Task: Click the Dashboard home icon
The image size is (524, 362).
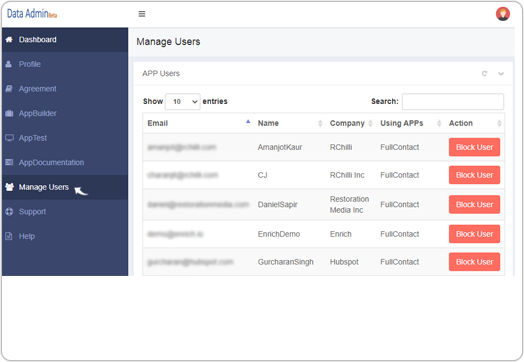Action: [x=9, y=39]
